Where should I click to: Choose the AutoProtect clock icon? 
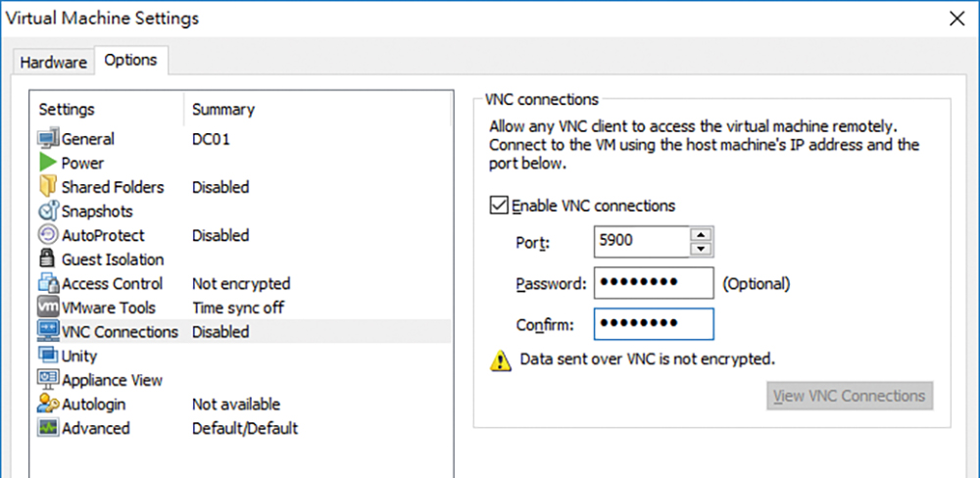tap(48, 235)
